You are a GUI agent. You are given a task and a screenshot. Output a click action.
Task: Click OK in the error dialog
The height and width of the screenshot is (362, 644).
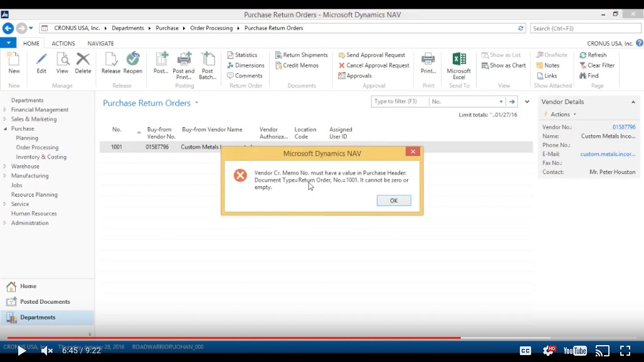393,200
